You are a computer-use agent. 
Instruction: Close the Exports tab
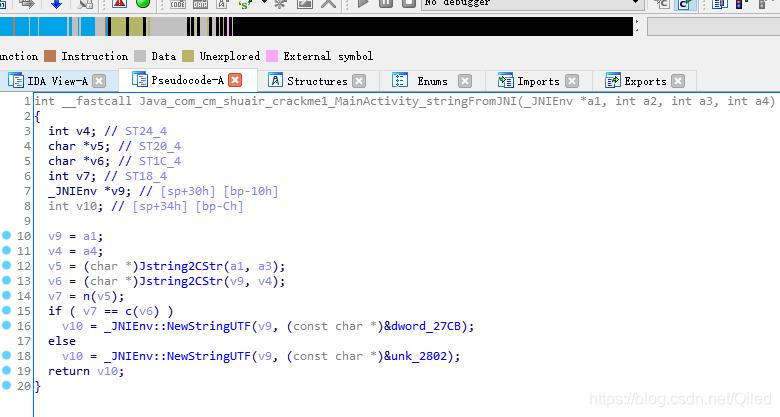click(678, 81)
